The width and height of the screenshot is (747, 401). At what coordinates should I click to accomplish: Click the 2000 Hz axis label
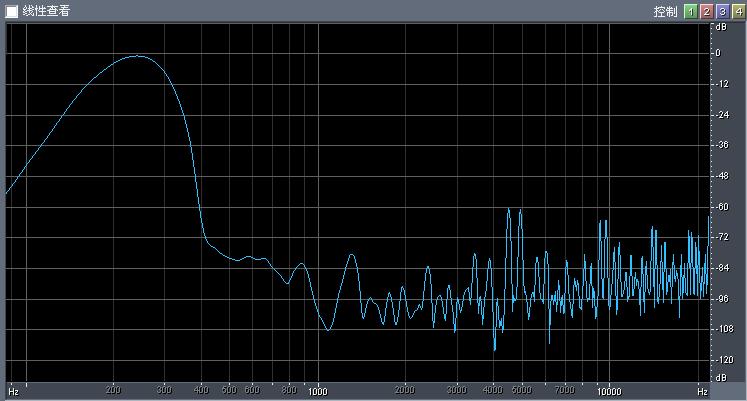click(405, 390)
